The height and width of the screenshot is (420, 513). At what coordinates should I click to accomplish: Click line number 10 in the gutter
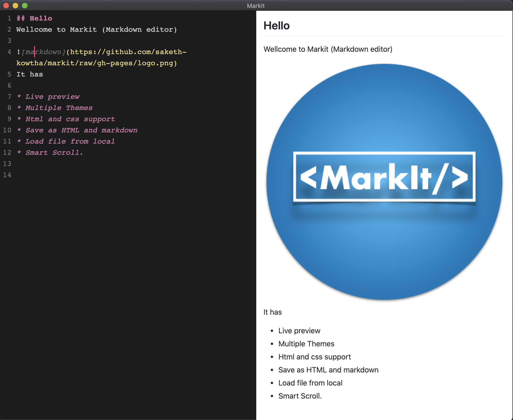7,130
